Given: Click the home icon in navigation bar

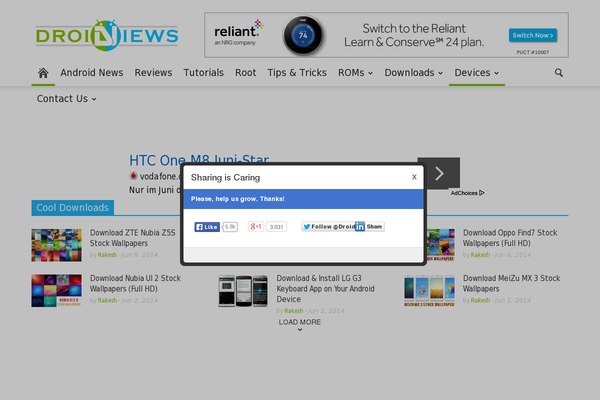Looking at the screenshot, I should 43,73.
